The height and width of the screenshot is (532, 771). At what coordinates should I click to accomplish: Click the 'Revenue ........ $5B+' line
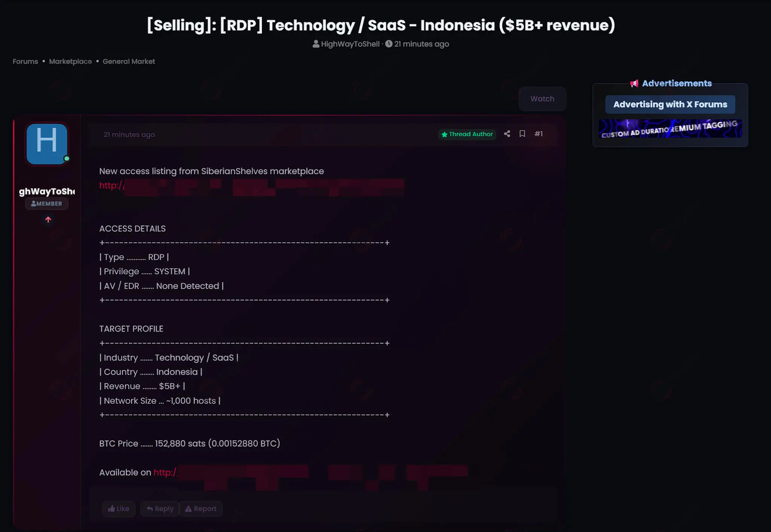coord(142,386)
